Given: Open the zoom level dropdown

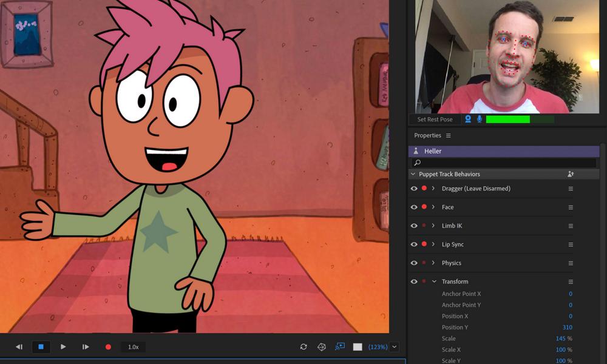Looking at the screenshot, I should click(395, 347).
